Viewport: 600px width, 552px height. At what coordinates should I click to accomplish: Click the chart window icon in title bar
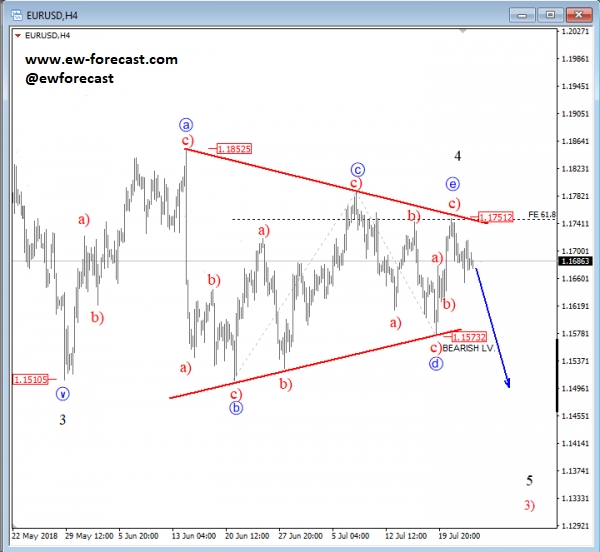click(16, 15)
